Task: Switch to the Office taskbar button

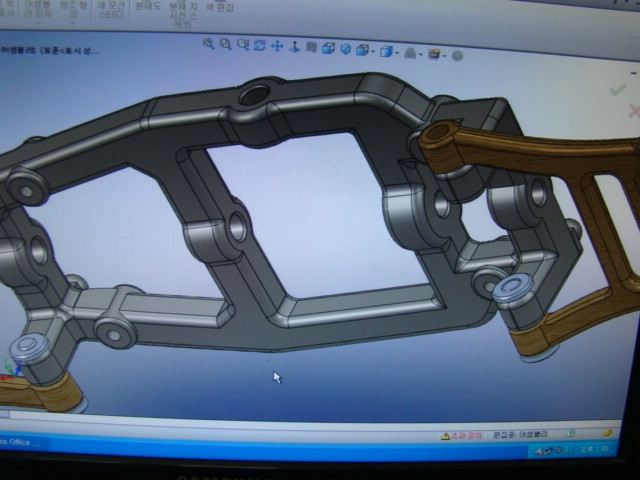Action: 20,441
